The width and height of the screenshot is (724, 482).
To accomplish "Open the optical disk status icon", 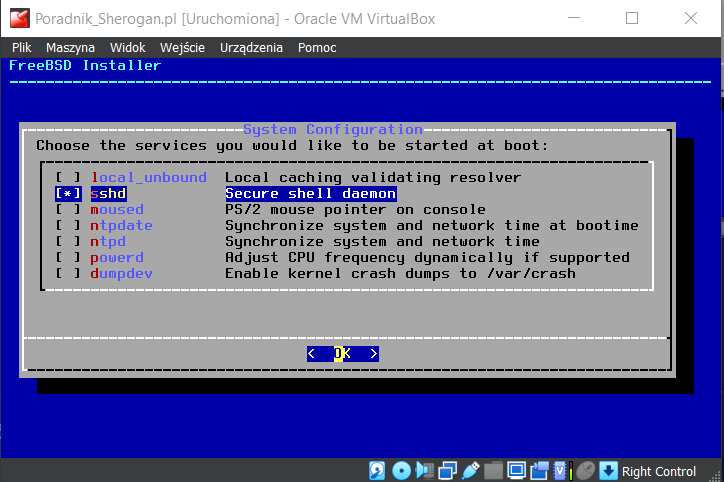I will (402, 470).
